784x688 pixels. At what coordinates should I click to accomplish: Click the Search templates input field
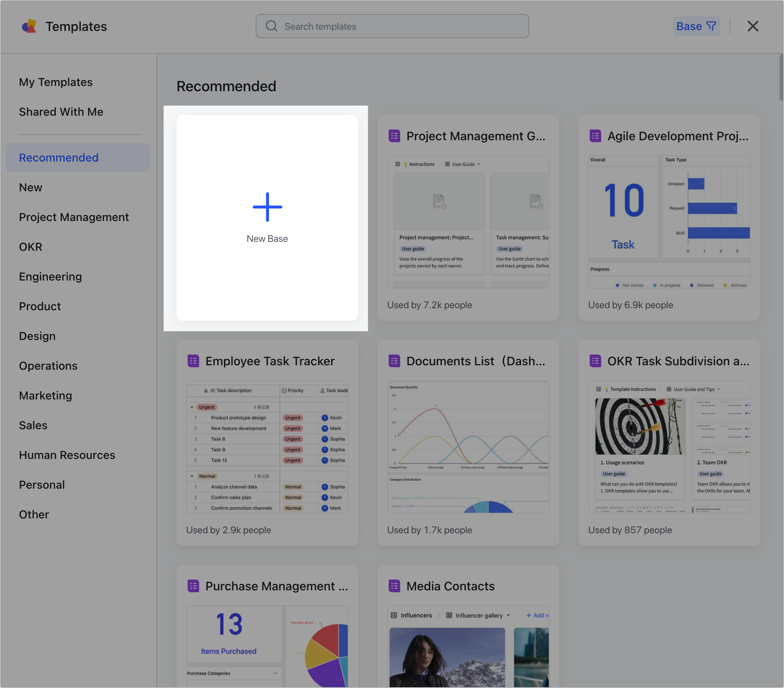click(x=392, y=26)
